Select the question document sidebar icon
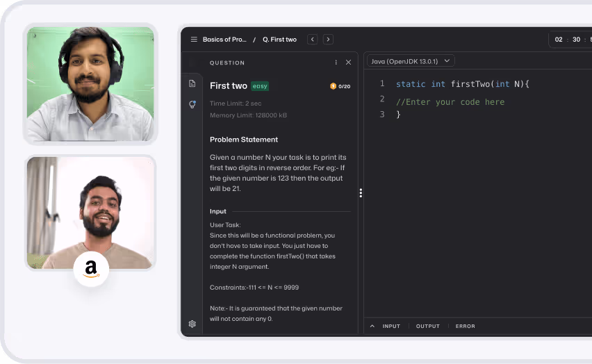592x364 pixels. (x=192, y=83)
